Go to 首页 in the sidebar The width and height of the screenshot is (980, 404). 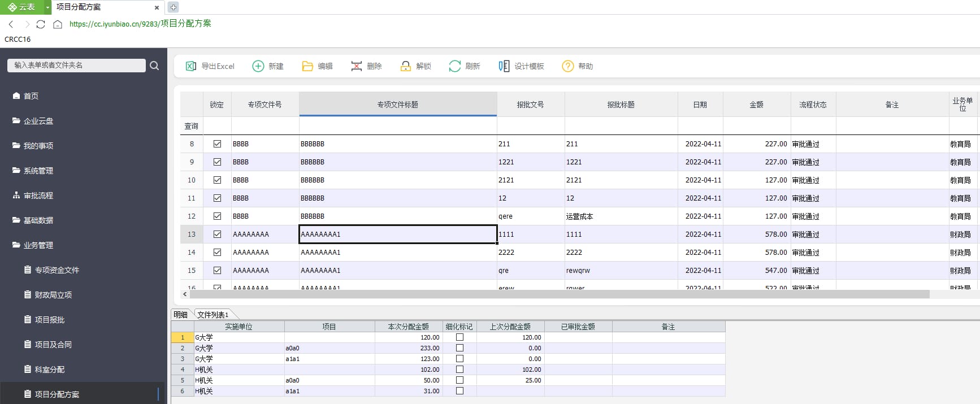pyautogui.click(x=31, y=96)
